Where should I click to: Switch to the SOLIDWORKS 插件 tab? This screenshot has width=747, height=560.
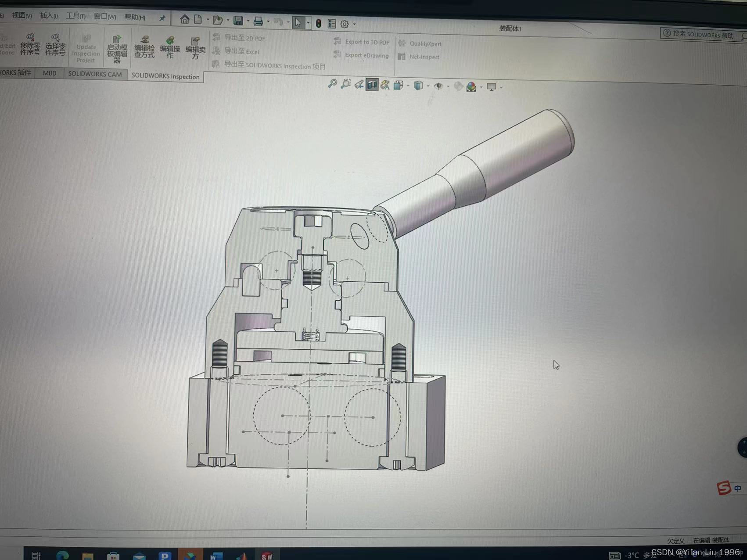(x=17, y=72)
